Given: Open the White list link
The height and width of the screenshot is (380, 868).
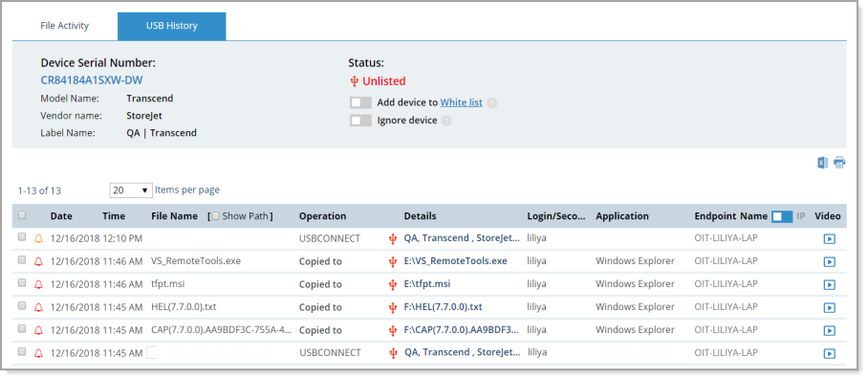Looking at the screenshot, I should click(x=461, y=102).
